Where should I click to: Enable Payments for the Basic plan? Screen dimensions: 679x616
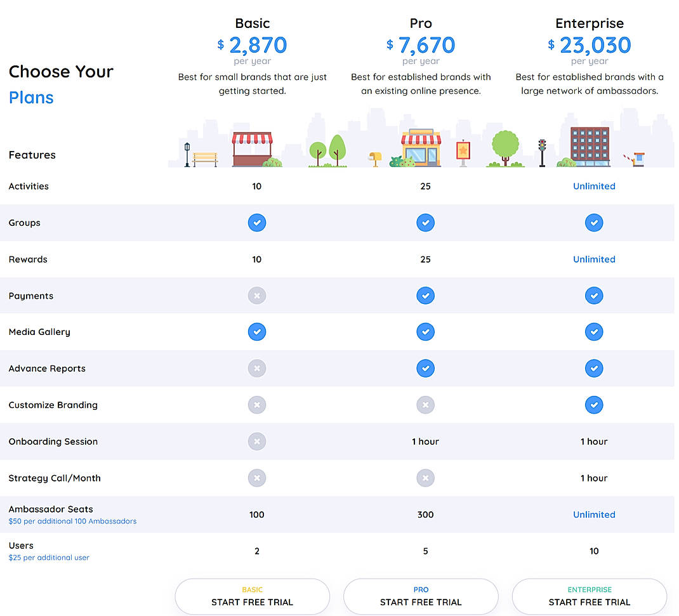(x=257, y=296)
